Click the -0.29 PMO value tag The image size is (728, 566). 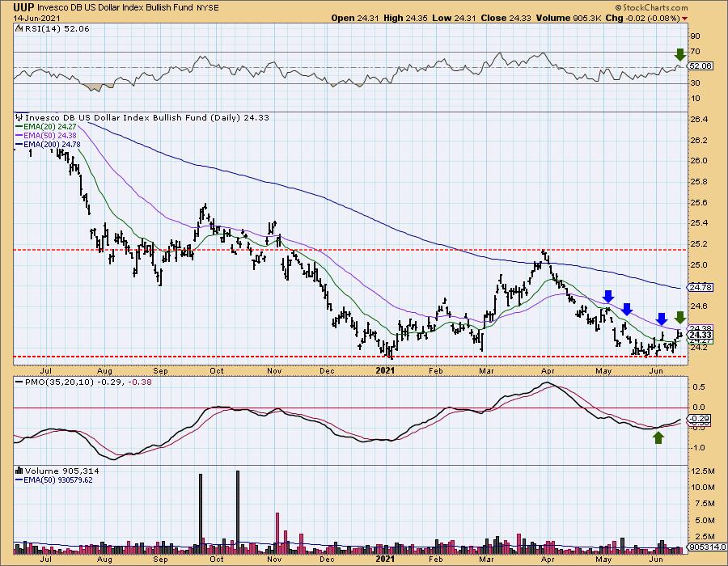700,419
